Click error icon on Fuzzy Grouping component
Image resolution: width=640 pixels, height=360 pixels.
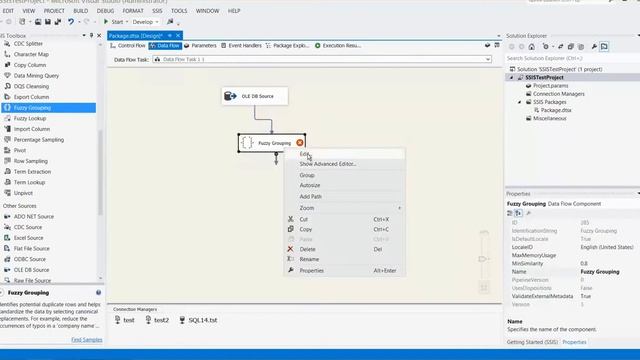coord(300,142)
